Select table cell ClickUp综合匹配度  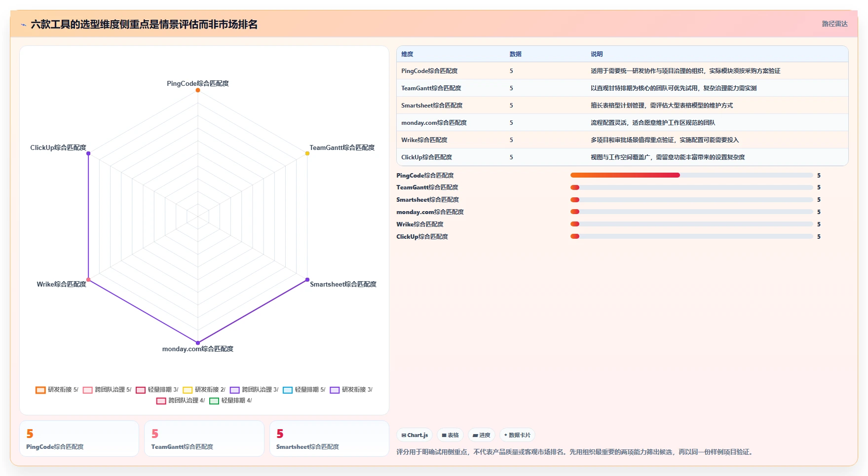point(426,157)
